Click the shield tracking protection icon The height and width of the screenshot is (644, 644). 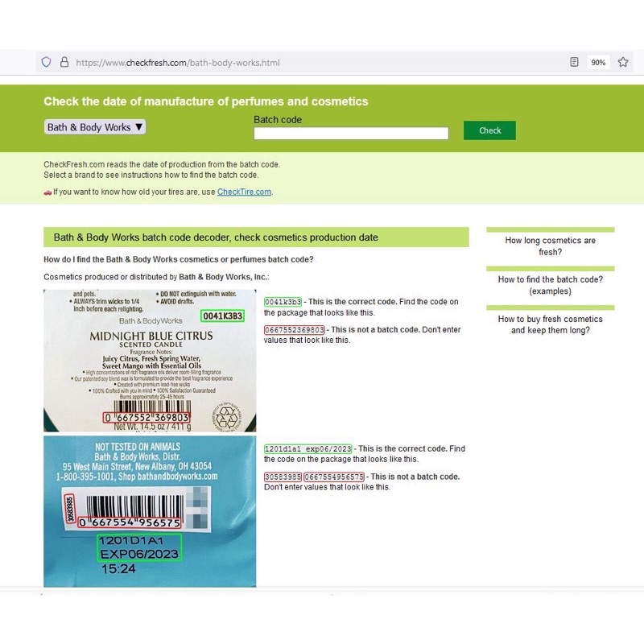coord(46,62)
